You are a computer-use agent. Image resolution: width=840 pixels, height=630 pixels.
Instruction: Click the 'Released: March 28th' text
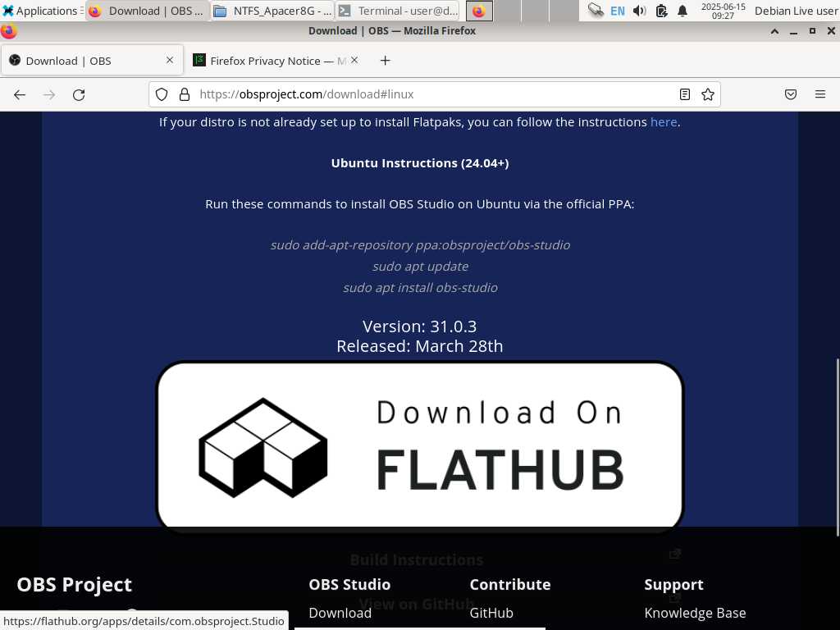coord(420,346)
